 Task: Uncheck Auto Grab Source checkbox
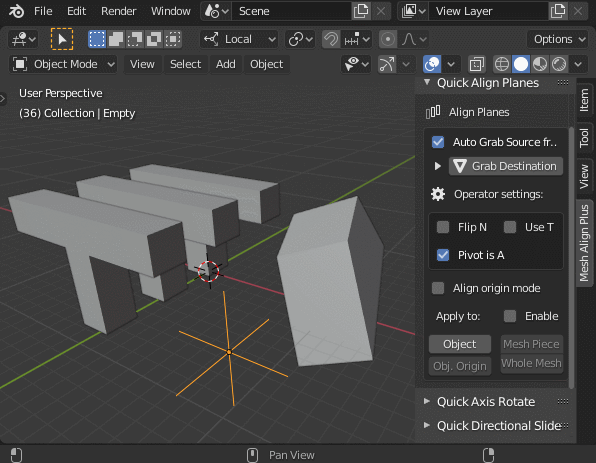click(x=438, y=142)
